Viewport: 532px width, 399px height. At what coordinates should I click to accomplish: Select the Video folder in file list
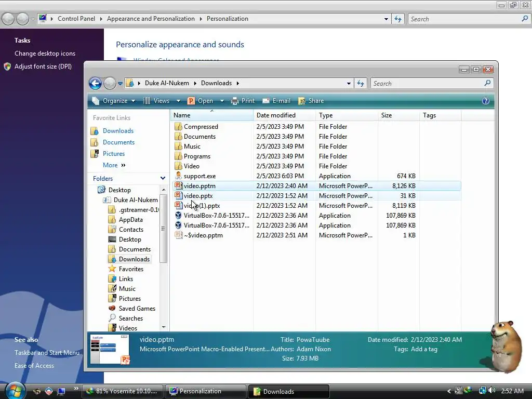(x=192, y=166)
